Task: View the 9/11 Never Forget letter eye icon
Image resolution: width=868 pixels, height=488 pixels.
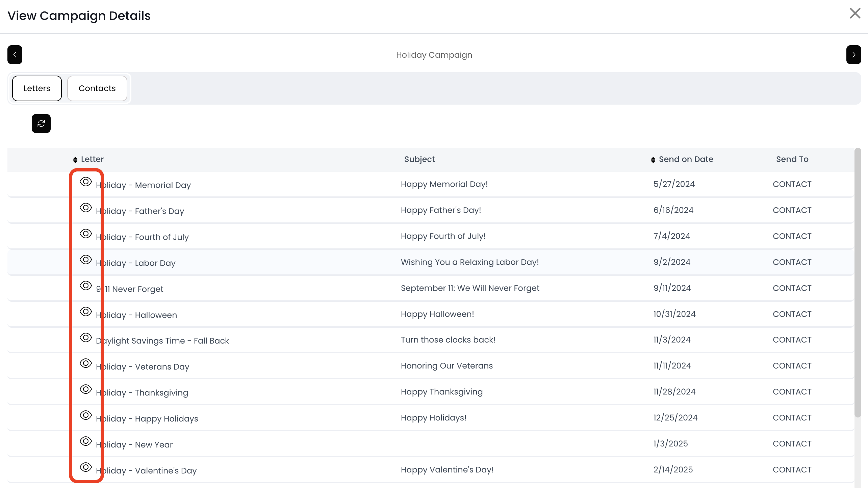Action: tap(86, 286)
